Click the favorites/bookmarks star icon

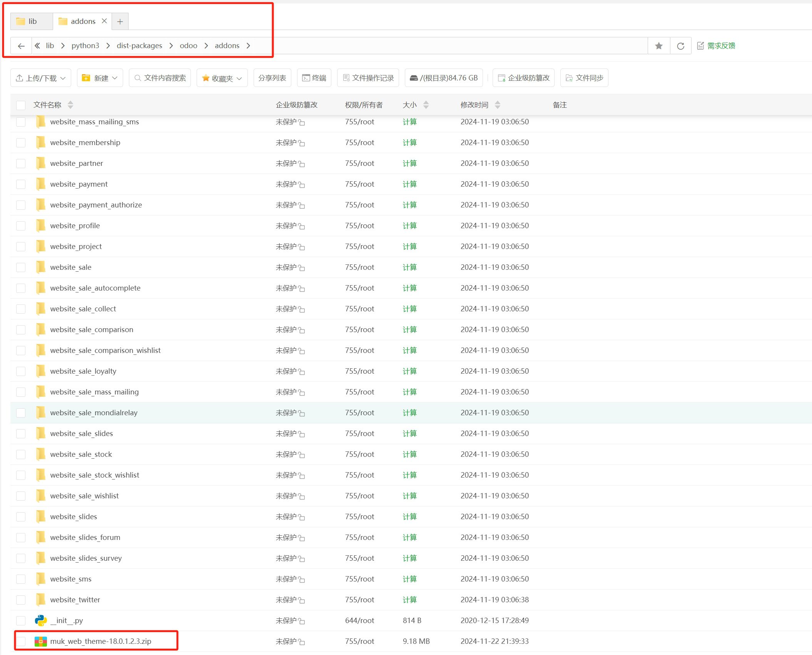659,45
